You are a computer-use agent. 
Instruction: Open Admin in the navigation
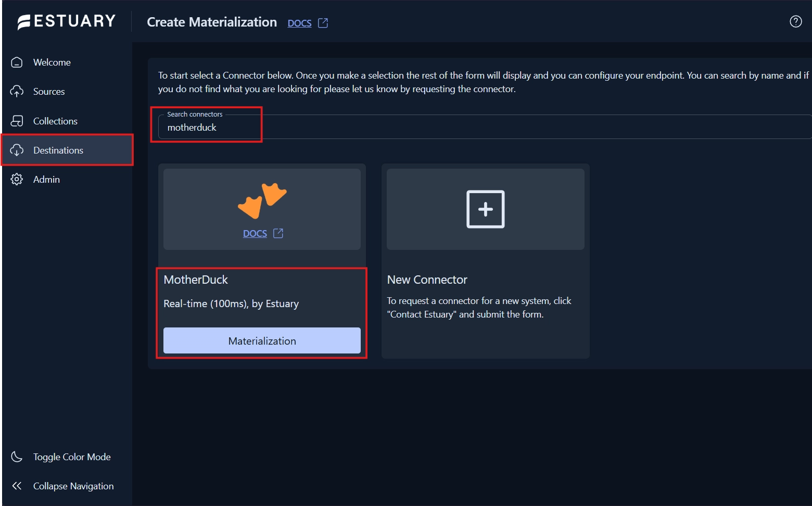point(46,180)
